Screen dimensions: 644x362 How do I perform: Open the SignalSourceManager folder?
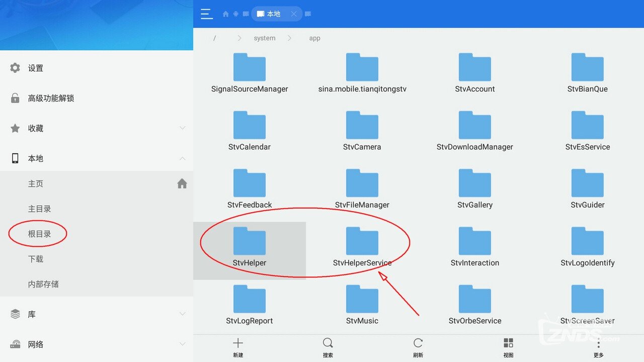250,73
